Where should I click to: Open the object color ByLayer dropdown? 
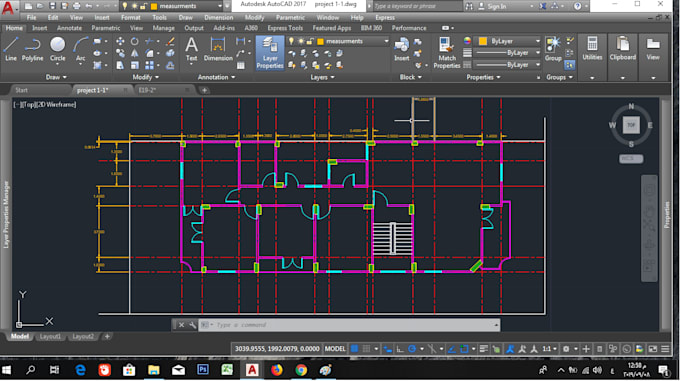coord(538,41)
